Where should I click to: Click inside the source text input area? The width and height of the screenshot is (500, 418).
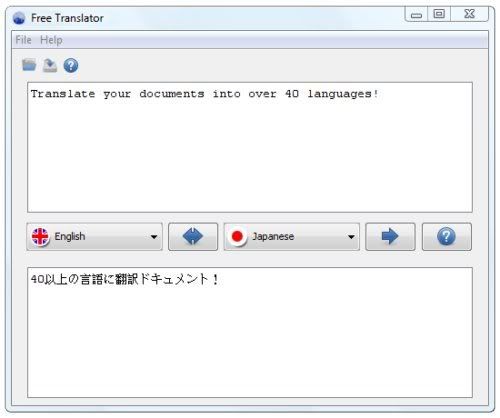250,147
